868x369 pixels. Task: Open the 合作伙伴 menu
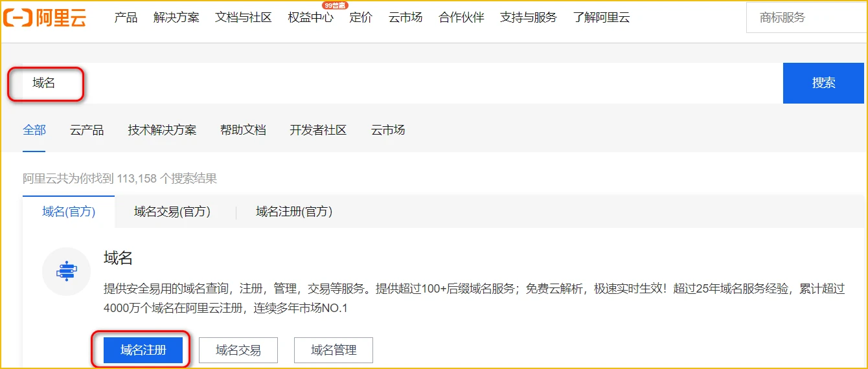point(461,18)
